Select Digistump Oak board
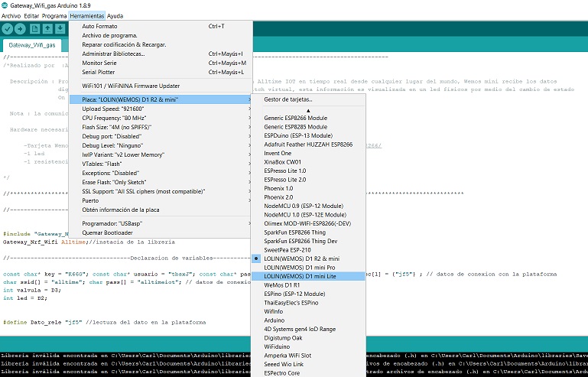Viewport: 588px width, 377px height. 308,338
